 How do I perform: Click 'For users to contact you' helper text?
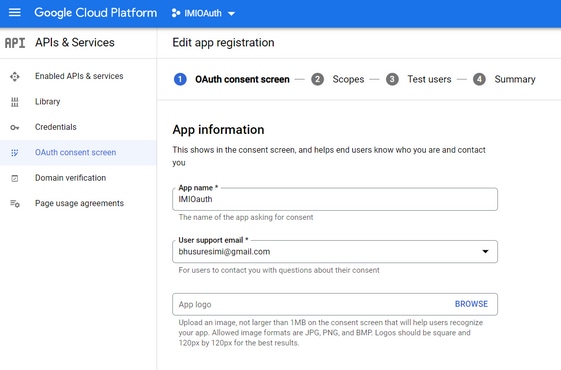(279, 270)
